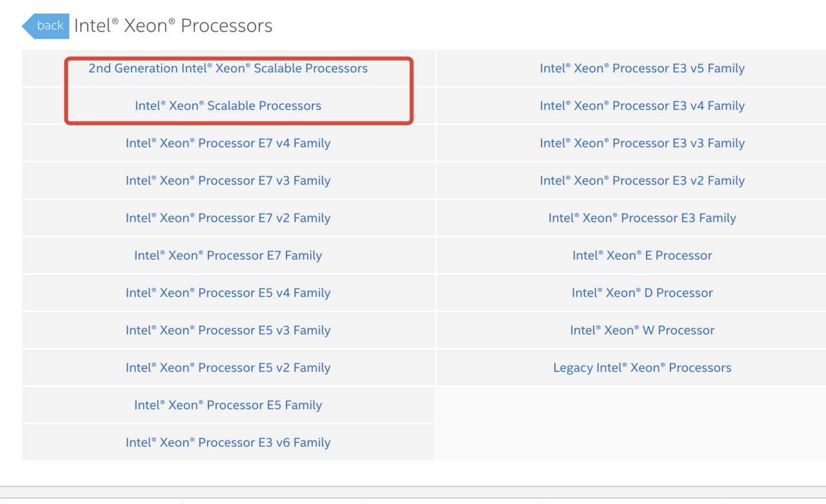The height and width of the screenshot is (504, 826).
Task: Open Legacy Intel Xeon Processors
Action: (642, 368)
